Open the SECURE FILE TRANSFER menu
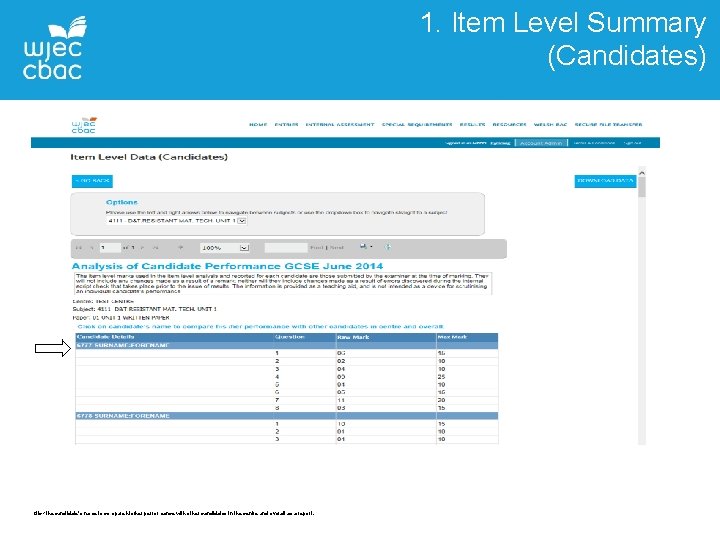Screen dimensions: 720x540 click(608, 124)
